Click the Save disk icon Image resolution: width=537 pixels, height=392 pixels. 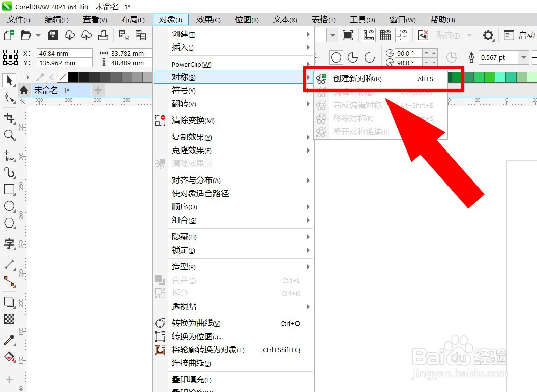pos(52,35)
